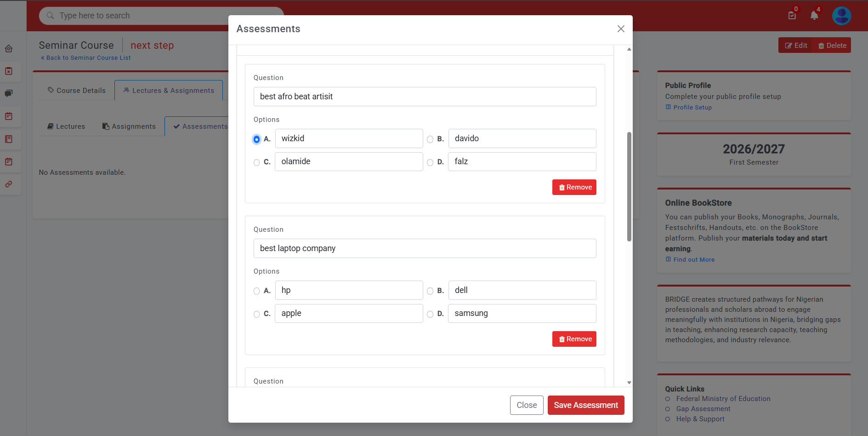Remove the best laptop company question
Screen dimensions: 868x436
(574, 339)
